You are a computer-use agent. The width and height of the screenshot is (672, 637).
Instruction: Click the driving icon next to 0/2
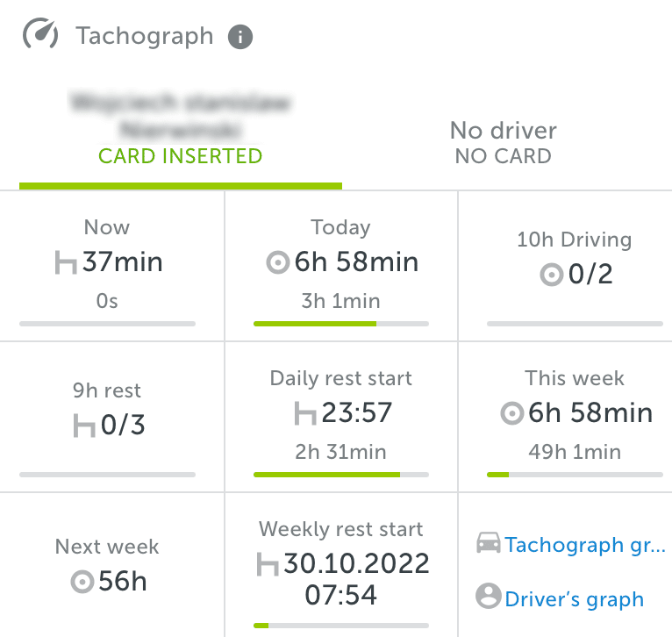[x=551, y=275]
